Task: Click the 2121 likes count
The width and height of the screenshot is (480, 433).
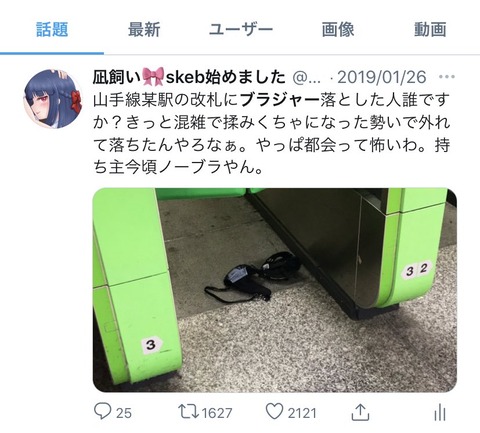Action: (302, 413)
